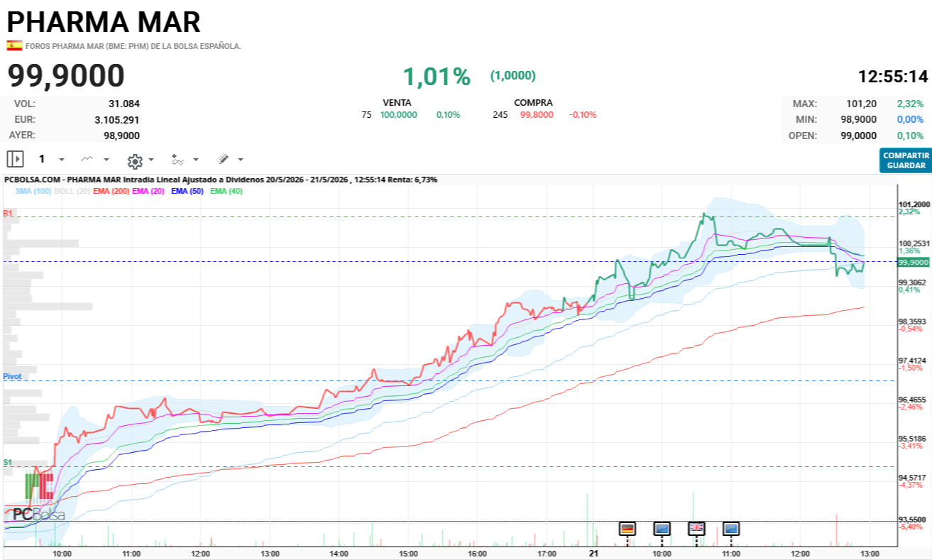Click the AYER value 98,9000

122,136
